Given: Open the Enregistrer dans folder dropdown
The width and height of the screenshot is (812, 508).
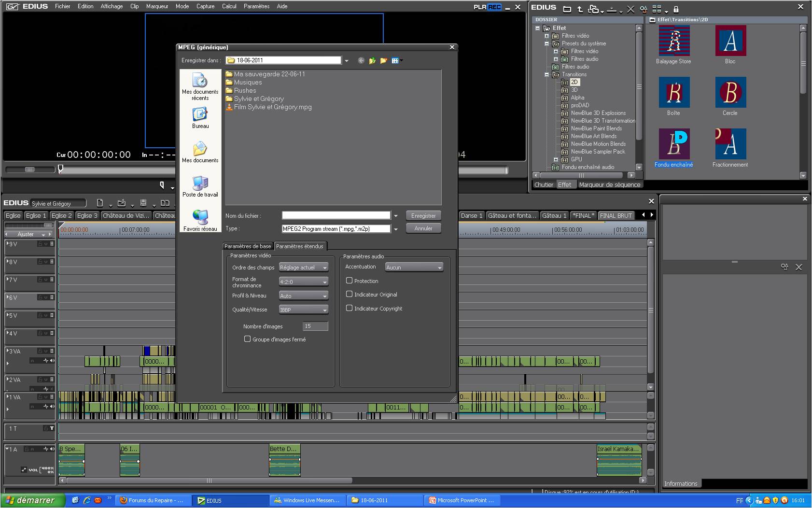Looking at the screenshot, I should [x=347, y=60].
